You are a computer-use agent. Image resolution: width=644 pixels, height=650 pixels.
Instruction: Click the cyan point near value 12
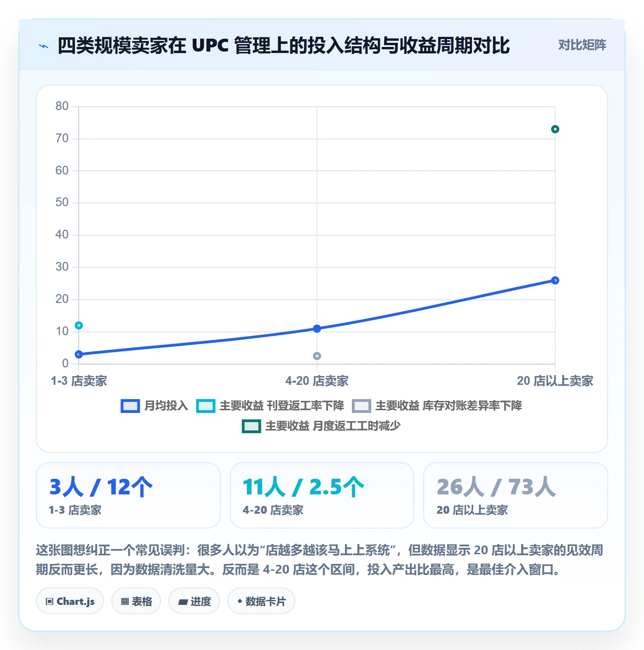tap(79, 325)
